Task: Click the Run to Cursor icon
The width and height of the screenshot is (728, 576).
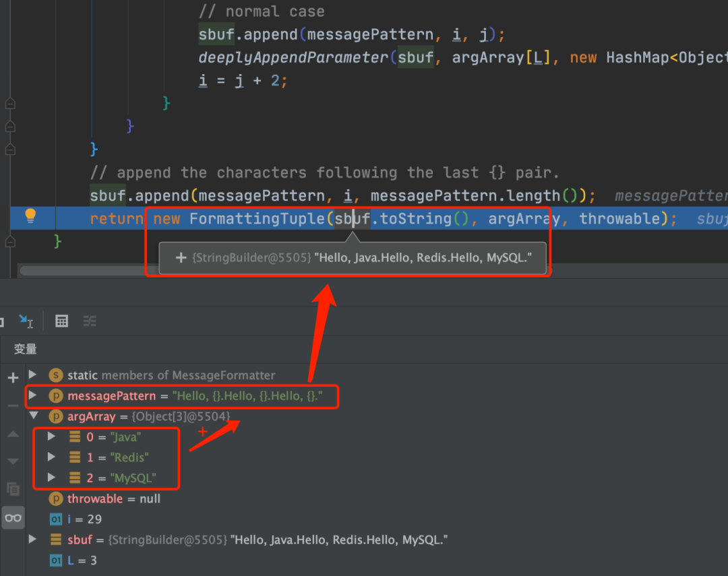Action: coord(26,321)
